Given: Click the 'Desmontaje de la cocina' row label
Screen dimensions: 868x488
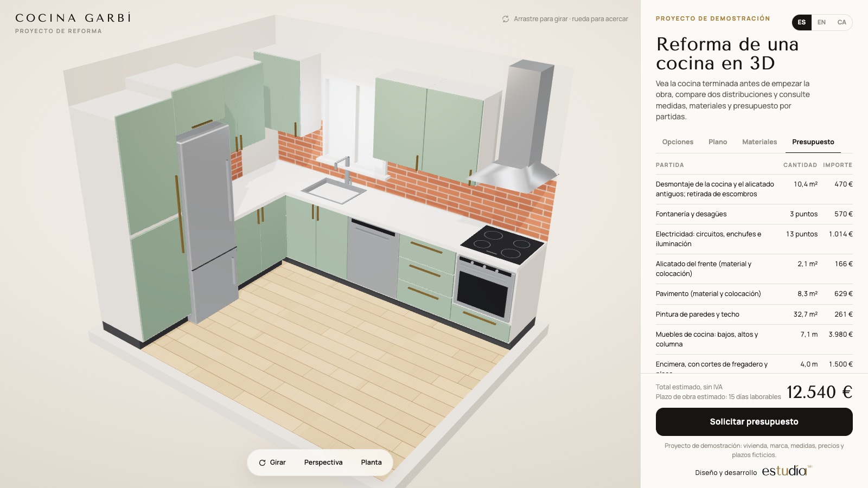Looking at the screenshot, I should pos(715,189).
